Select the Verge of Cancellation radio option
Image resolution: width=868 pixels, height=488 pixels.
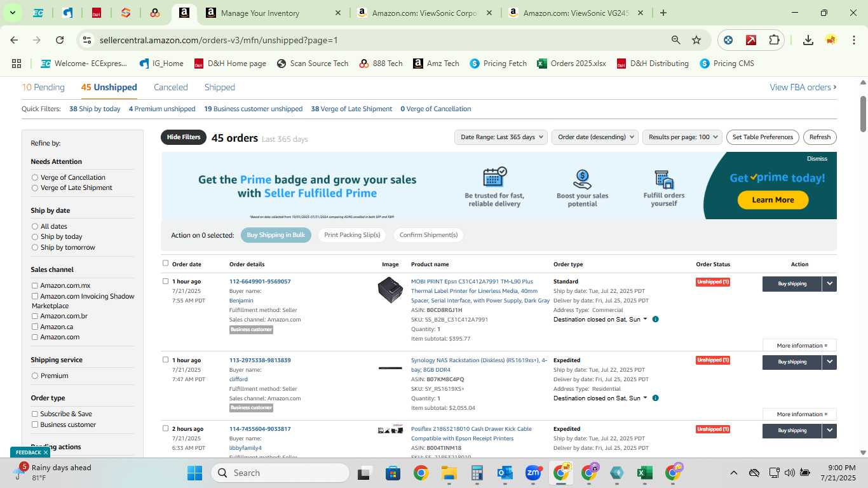35,177
